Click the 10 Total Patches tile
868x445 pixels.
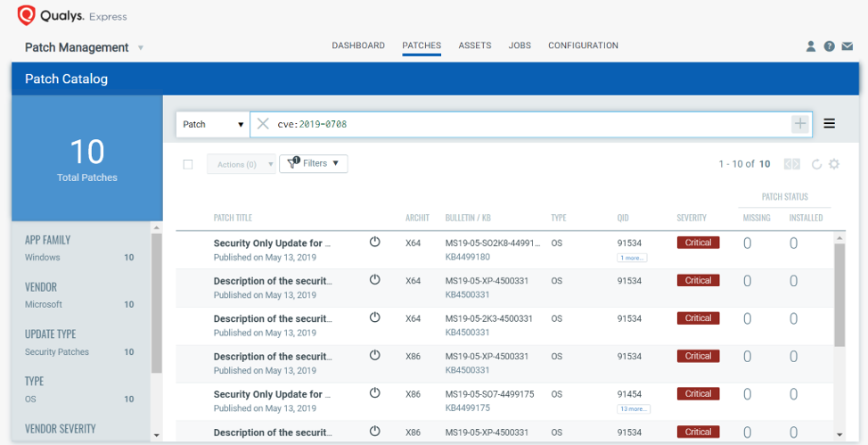coord(87,159)
